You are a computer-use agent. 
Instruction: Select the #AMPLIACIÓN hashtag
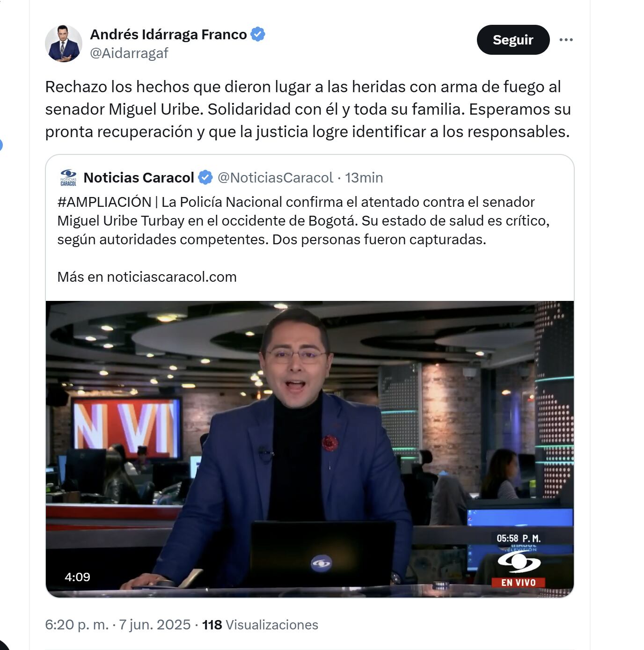pos(104,202)
